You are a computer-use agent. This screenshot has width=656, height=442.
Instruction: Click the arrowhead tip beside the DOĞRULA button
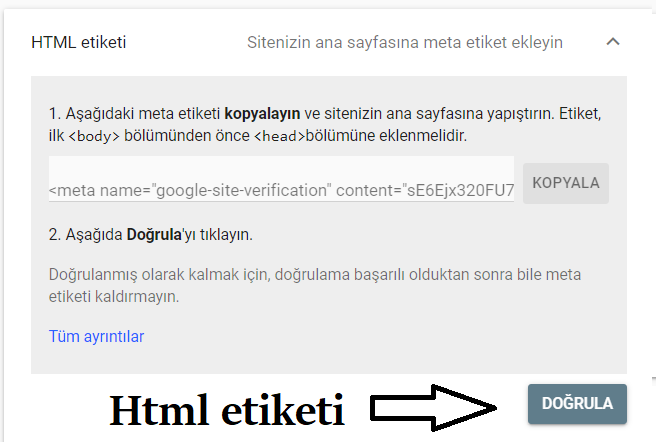click(x=493, y=406)
